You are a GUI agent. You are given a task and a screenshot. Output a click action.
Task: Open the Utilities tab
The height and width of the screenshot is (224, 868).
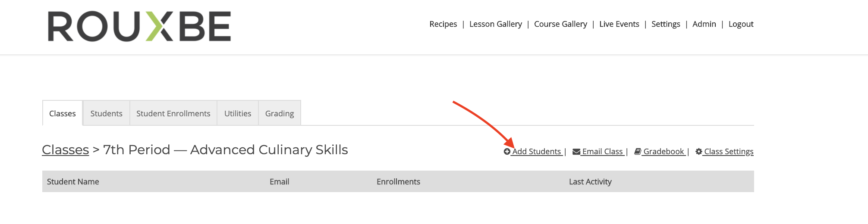[x=238, y=113]
